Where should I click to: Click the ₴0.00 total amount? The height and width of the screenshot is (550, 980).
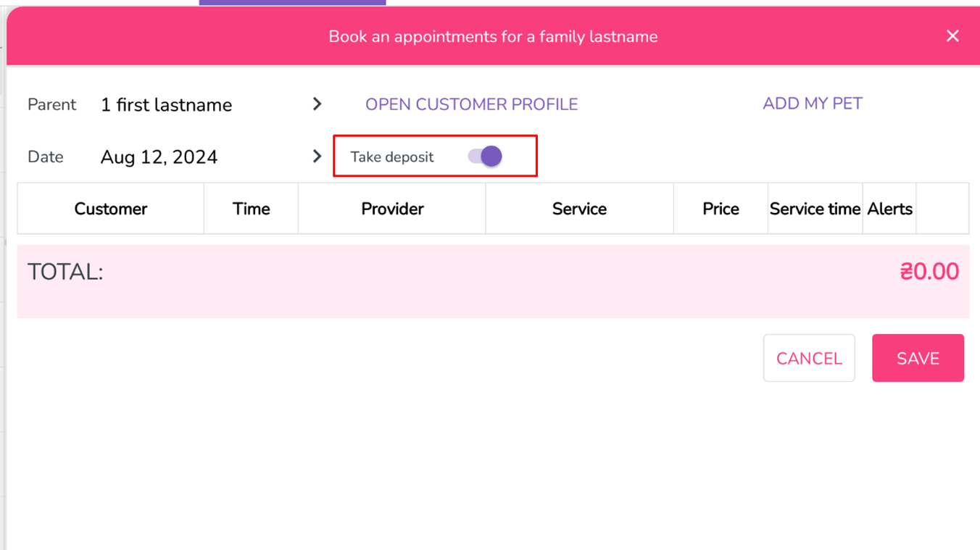pyautogui.click(x=929, y=272)
